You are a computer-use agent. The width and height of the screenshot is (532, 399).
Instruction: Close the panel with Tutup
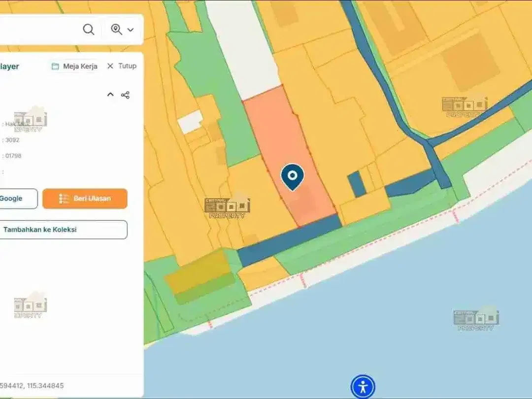(x=122, y=66)
